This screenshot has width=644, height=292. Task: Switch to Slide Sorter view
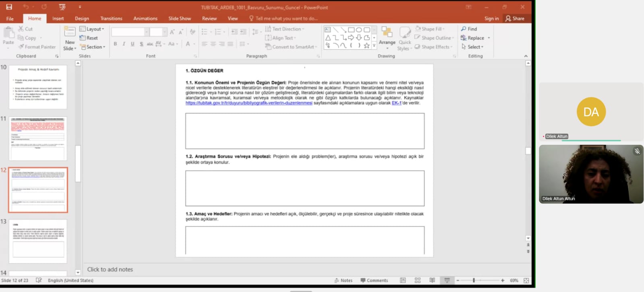[x=417, y=280]
